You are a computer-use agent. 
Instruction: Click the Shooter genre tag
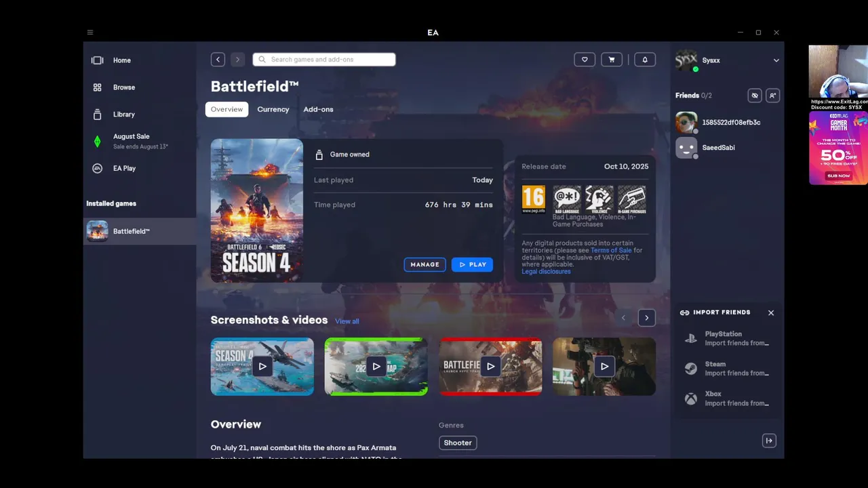click(x=458, y=443)
